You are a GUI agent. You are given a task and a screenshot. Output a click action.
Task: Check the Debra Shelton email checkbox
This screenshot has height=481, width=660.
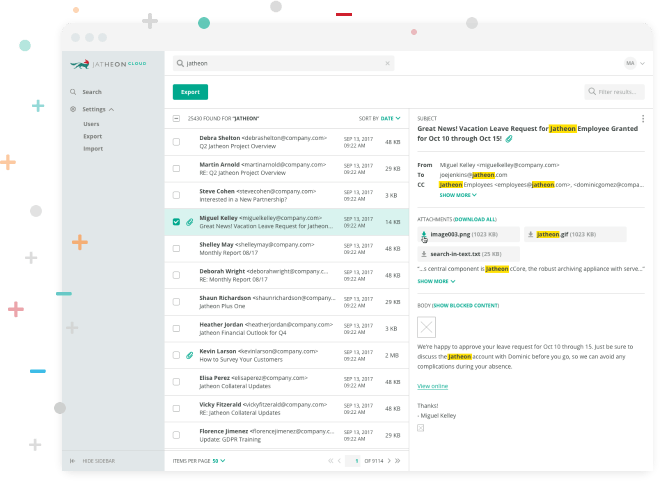pyautogui.click(x=176, y=142)
